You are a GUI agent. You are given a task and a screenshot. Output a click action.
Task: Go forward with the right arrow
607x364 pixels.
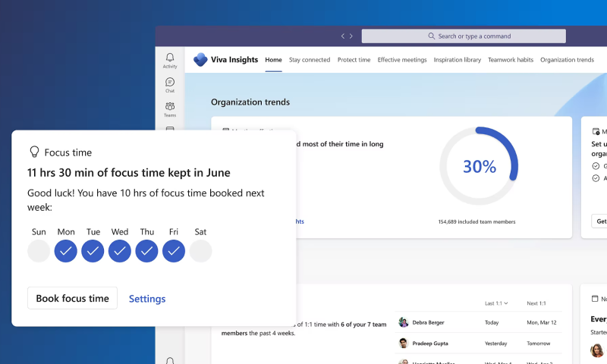point(351,36)
